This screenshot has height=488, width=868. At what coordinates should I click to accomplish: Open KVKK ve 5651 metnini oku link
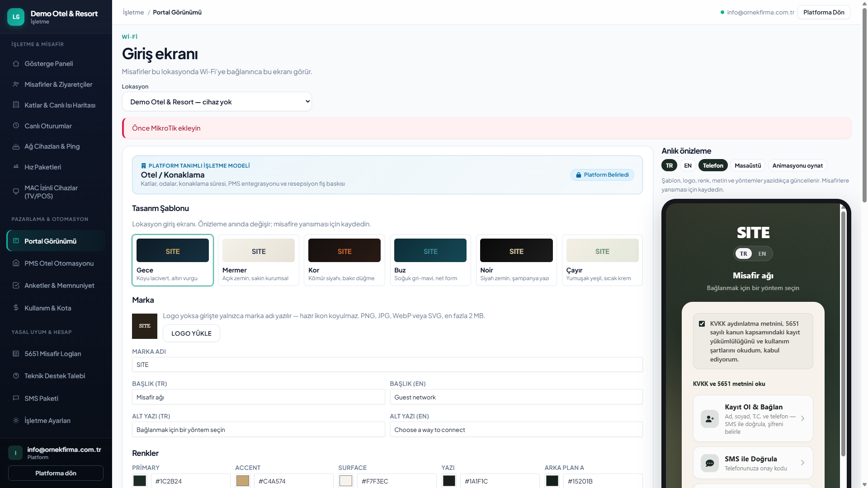729,384
